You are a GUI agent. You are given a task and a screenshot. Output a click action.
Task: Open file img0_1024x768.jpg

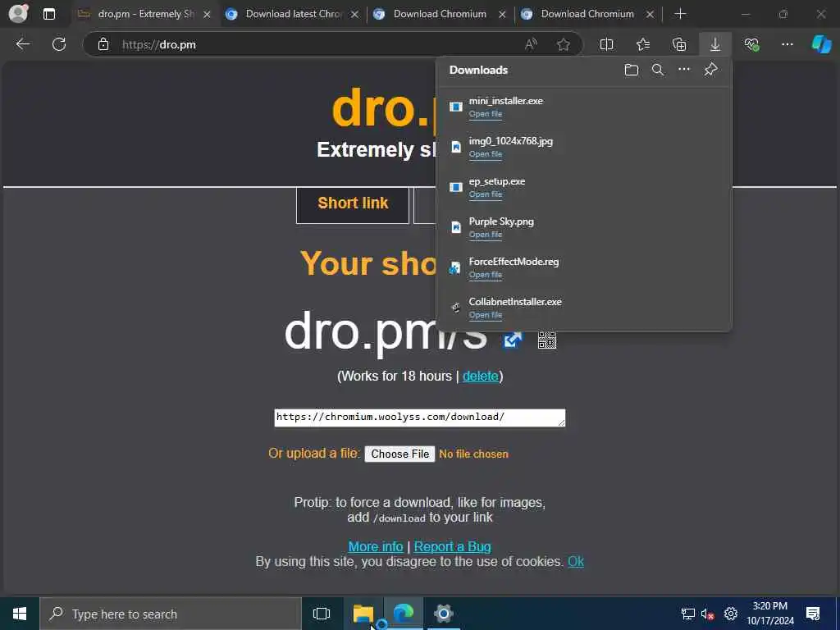point(486,153)
